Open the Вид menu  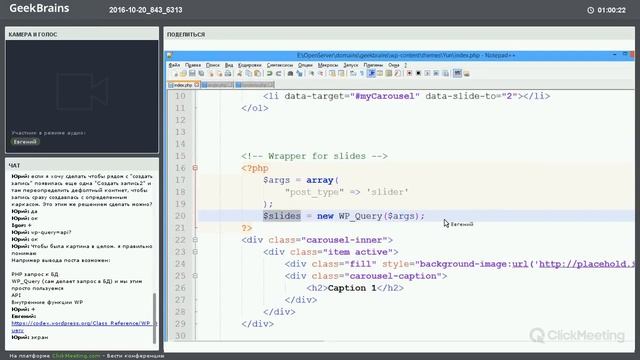pos(229,65)
